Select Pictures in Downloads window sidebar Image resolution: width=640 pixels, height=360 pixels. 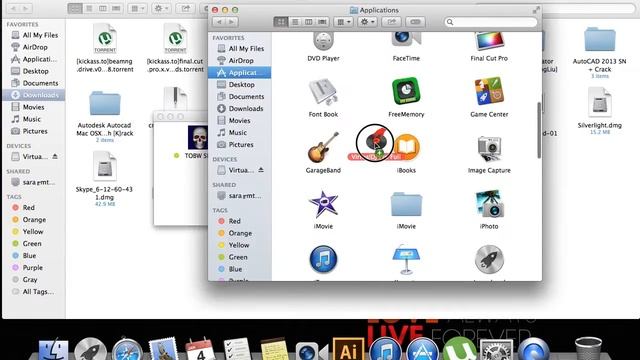click(34, 131)
